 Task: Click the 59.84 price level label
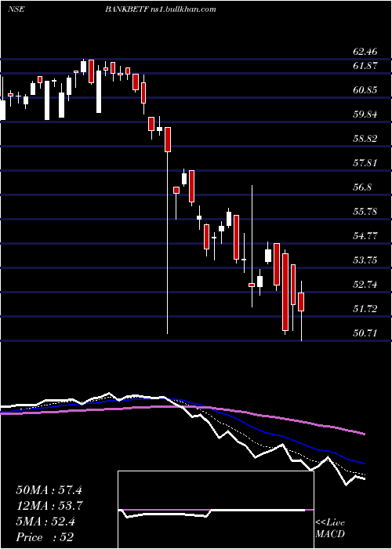[365, 115]
